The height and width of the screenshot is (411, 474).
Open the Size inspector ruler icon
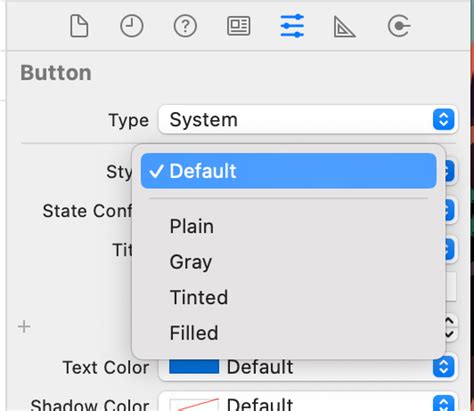click(x=344, y=26)
